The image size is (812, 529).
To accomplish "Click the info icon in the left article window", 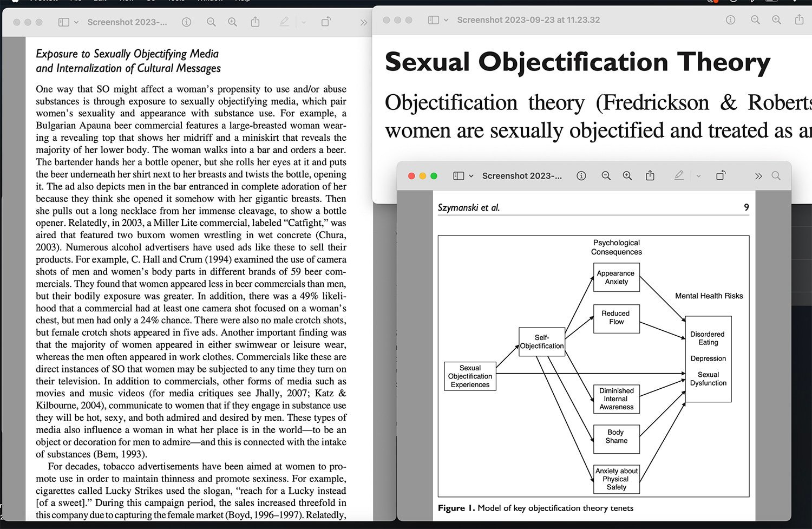I will (186, 22).
